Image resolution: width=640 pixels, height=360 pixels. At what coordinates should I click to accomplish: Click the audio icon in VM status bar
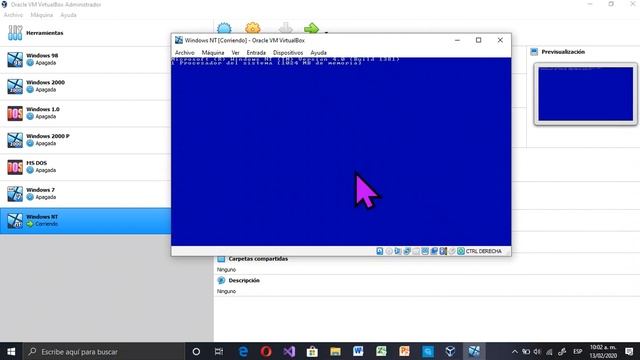pyautogui.click(x=398, y=251)
